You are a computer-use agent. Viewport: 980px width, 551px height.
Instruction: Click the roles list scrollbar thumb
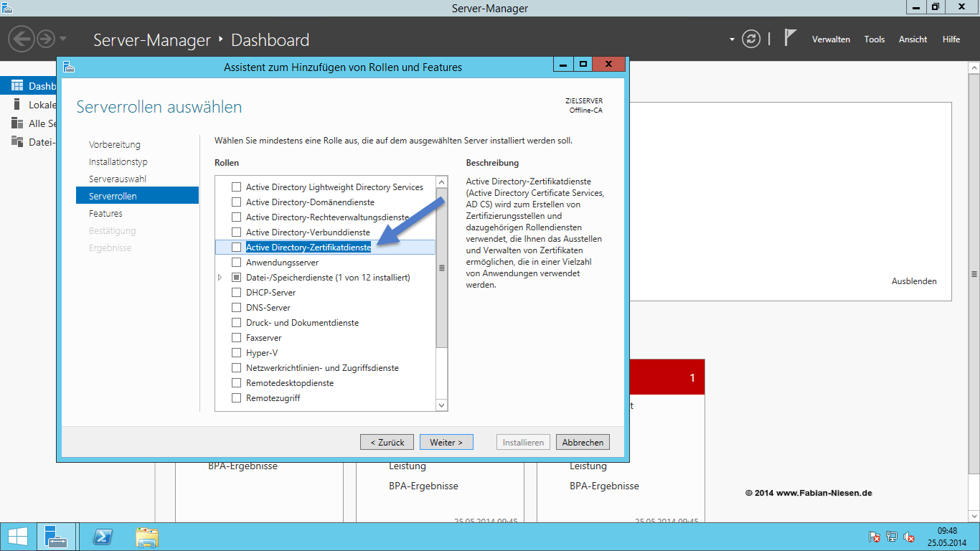[442, 268]
